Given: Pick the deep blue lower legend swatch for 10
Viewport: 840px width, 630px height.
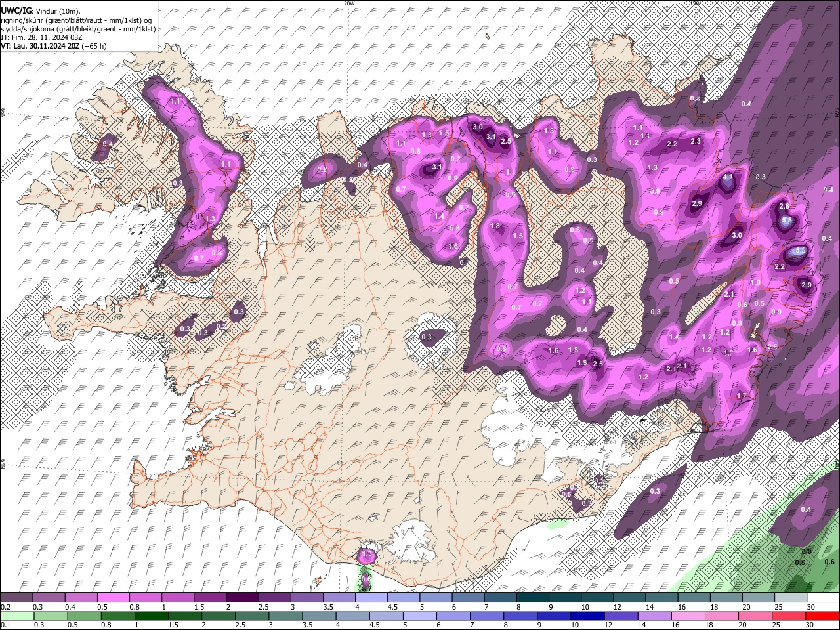Looking at the screenshot, I should (587, 616).
